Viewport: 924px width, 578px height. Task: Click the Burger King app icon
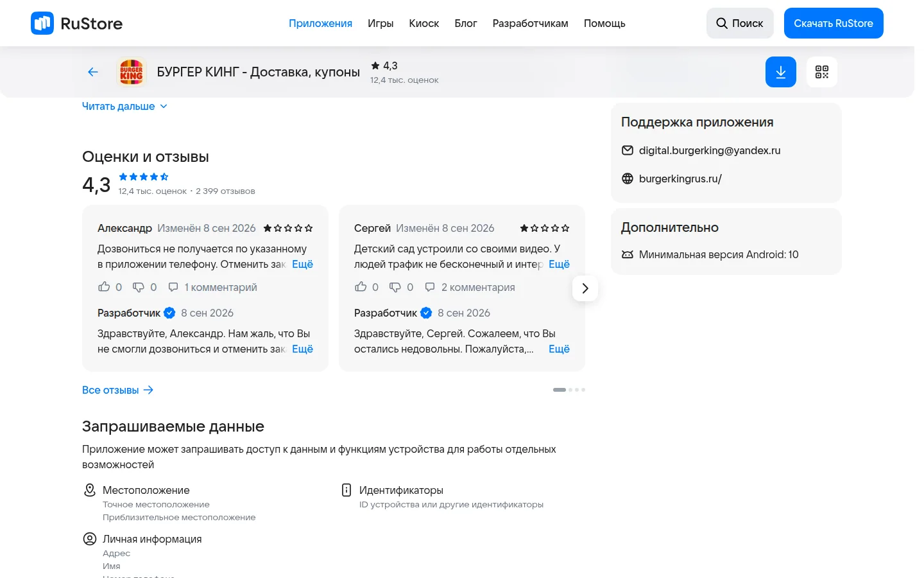(132, 72)
